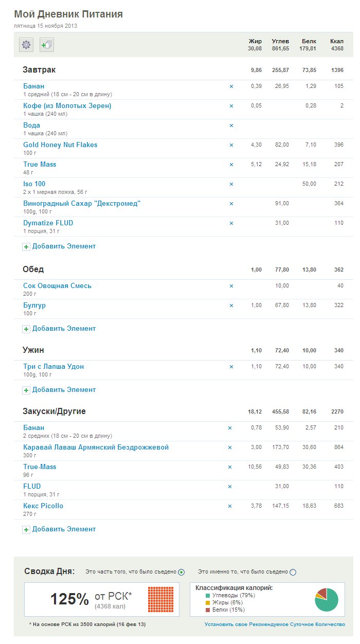Image resolution: width=360 pixels, height=644 pixels.
Task: Remove Кофе (из Молотых Зерен) with its X
Action: tap(231, 106)
